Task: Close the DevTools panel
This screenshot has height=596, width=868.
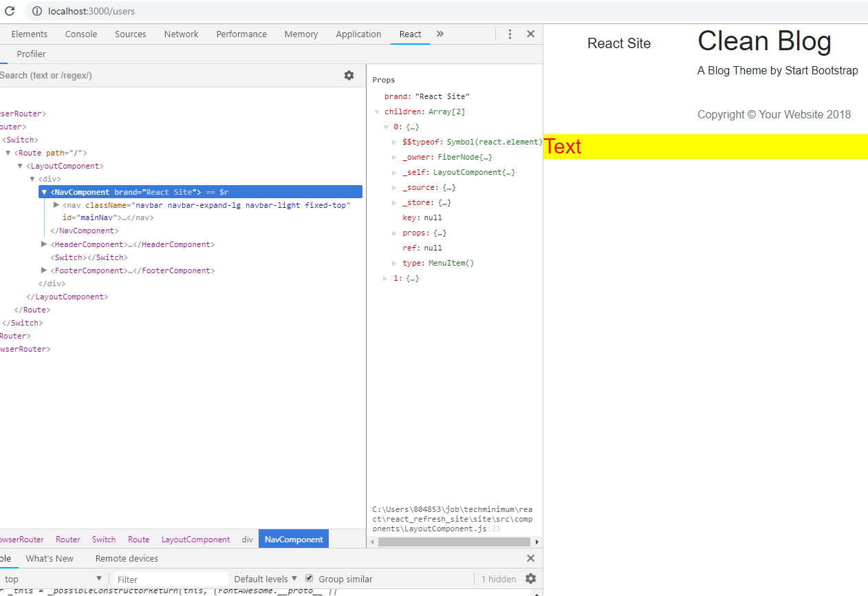Action: pos(530,34)
